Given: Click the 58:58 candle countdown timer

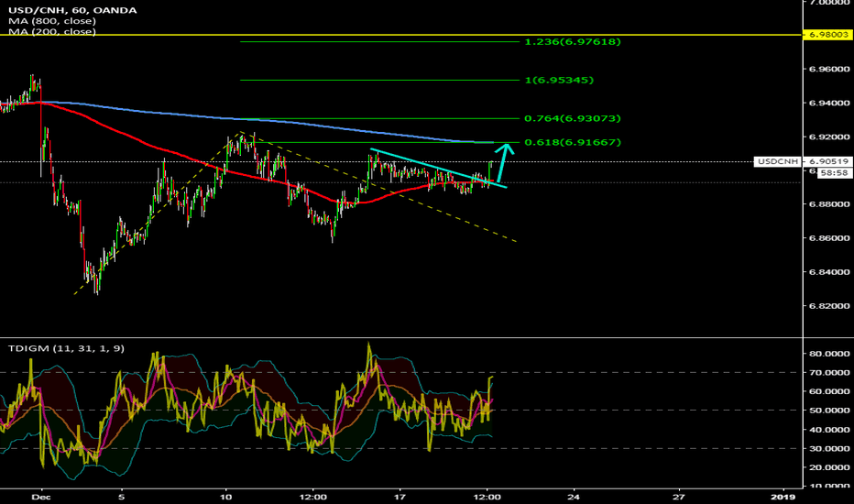Looking at the screenshot, I should click(x=834, y=172).
